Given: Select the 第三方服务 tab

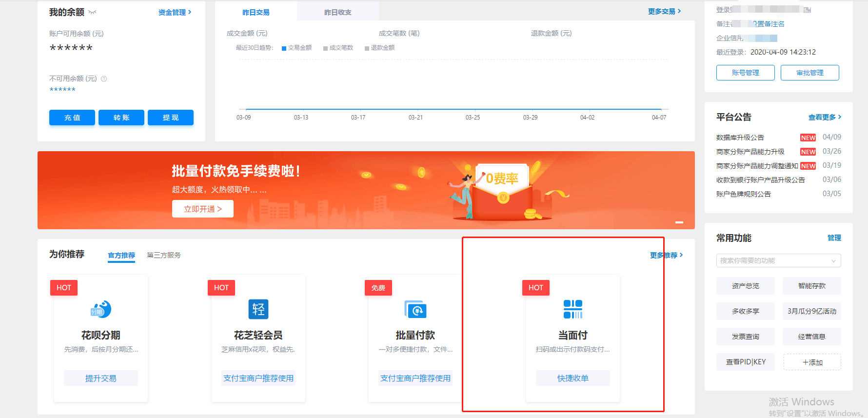Looking at the screenshot, I should pyautogui.click(x=164, y=255).
